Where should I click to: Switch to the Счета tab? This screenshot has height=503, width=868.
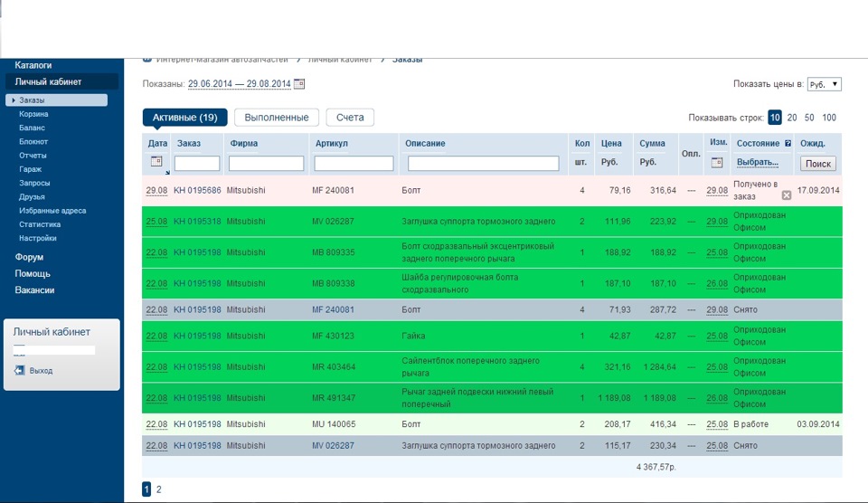click(350, 118)
